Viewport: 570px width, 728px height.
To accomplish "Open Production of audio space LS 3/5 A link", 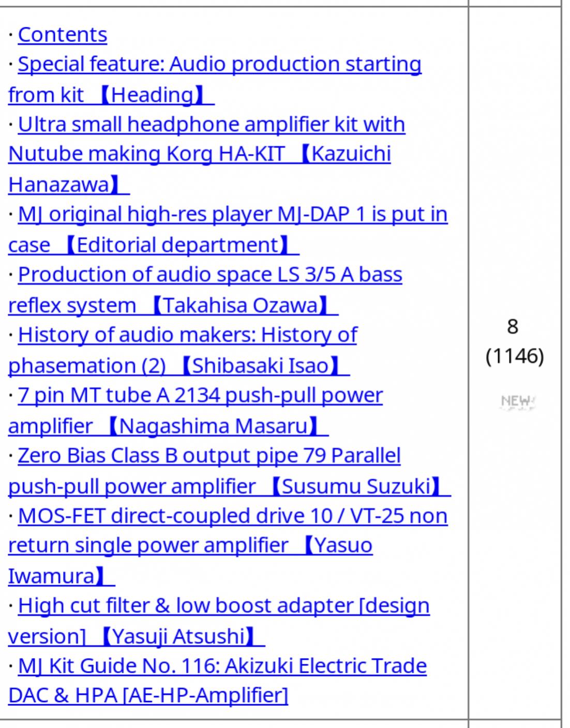I will click(x=210, y=275).
